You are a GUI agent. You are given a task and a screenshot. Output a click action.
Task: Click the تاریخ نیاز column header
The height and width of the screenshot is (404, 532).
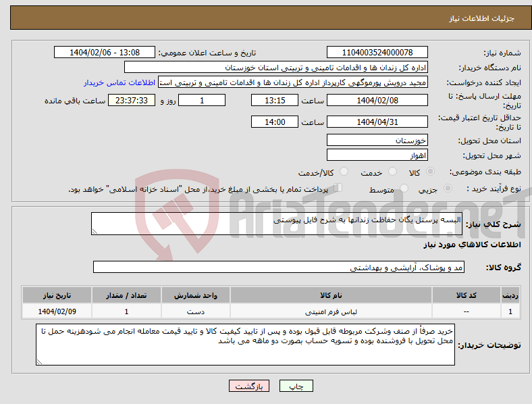pyautogui.click(x=57, y=295)
